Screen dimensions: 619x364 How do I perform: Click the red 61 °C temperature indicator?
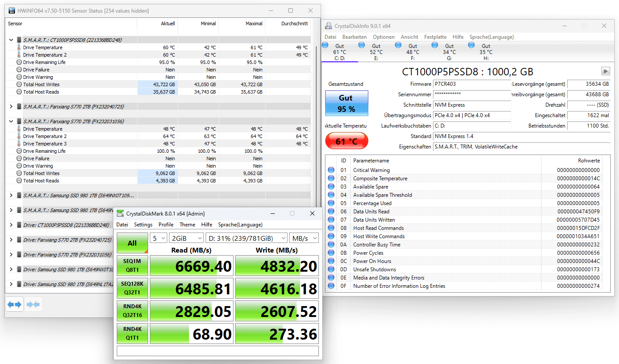point(347,141)
